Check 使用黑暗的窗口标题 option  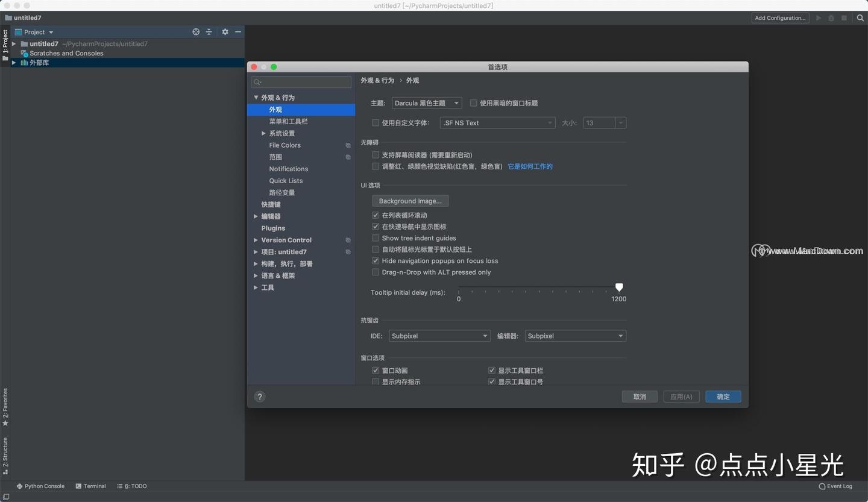tap(474, 102)
